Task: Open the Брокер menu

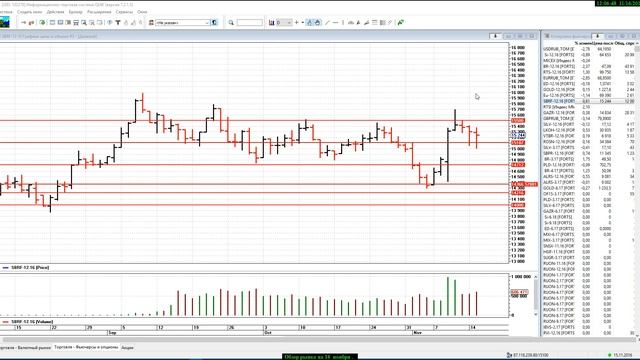Action: (76, 12)
